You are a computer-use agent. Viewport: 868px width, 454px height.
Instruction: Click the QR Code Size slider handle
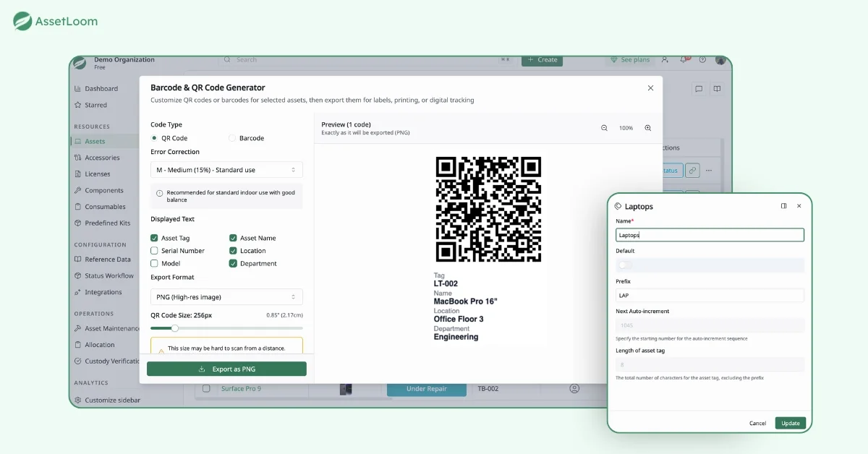(x=174, y=328)
